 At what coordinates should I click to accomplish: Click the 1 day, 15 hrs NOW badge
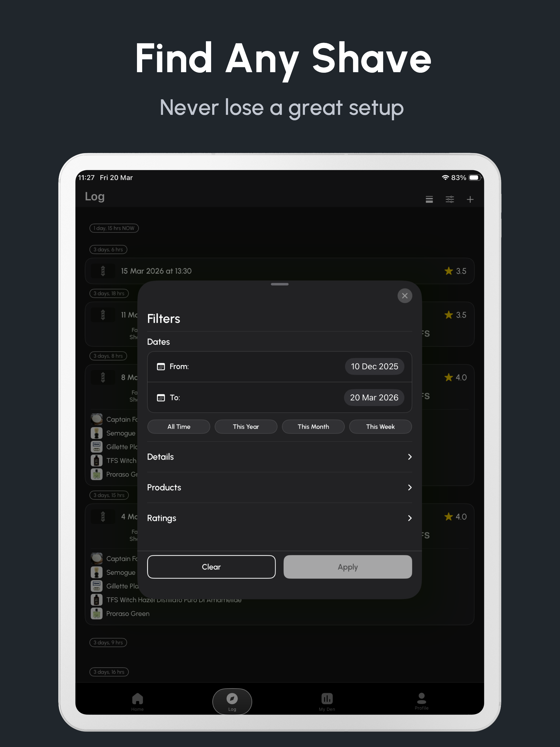114,228
